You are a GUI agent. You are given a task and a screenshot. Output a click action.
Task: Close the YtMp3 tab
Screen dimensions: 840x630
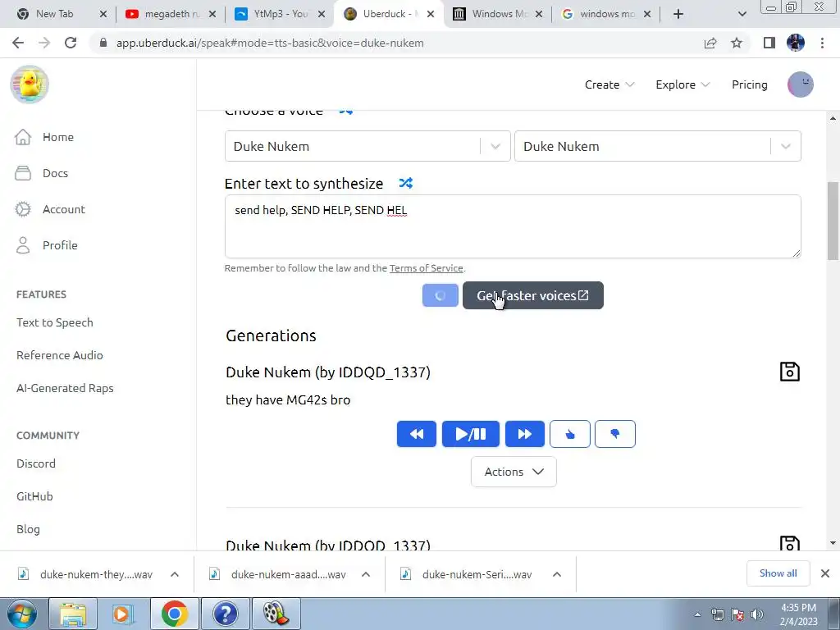point(321,14)
